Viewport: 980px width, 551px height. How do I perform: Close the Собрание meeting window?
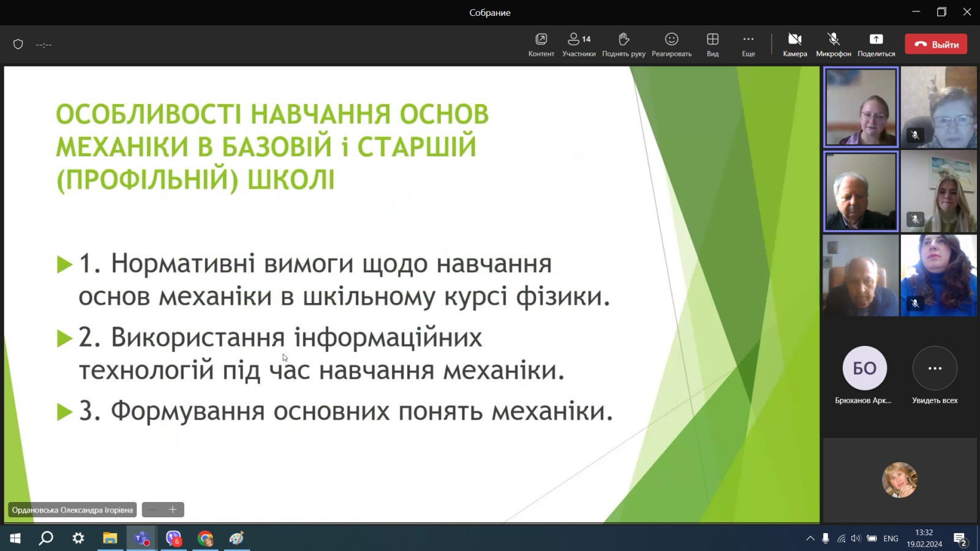pyautogui.click(x=967, y=12)
